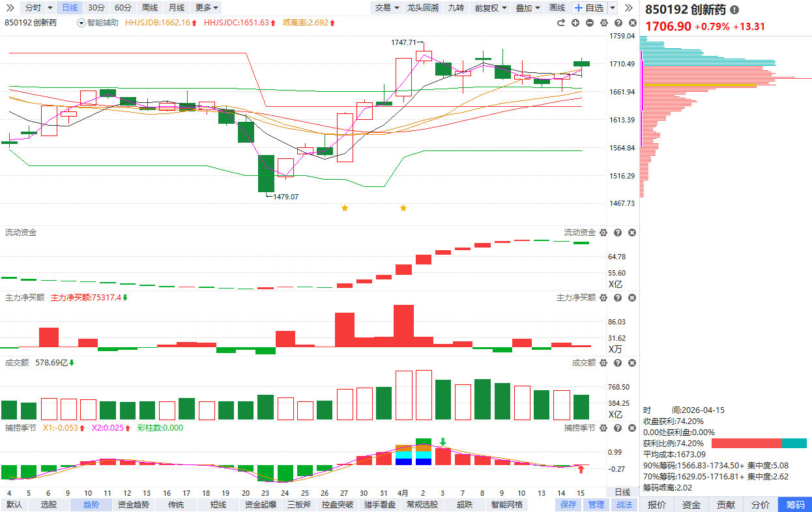Click the share/redo arrow icon in the main chart header
Image resolution: width=812 pixels, height=512 pixels.
coord(560,23)
